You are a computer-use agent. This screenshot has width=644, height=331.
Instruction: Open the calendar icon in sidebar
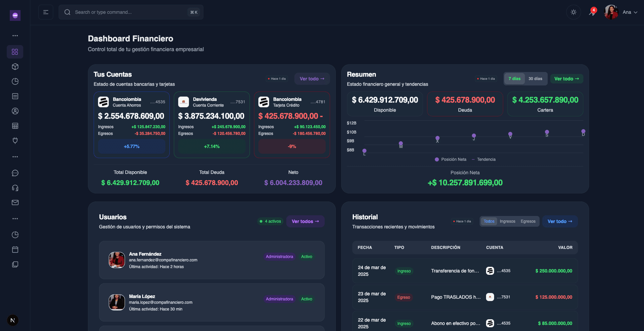pyautogui.click(x=15, y=250)
